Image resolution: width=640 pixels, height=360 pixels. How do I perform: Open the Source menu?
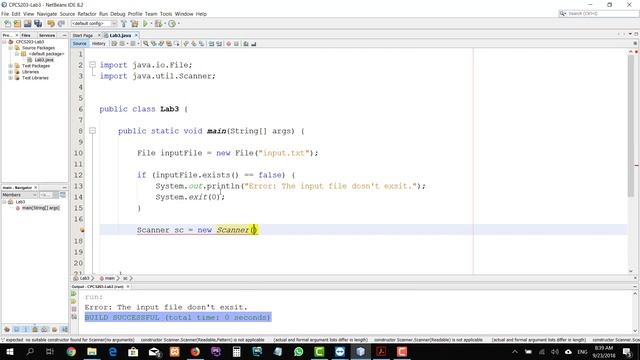[67, 14]
